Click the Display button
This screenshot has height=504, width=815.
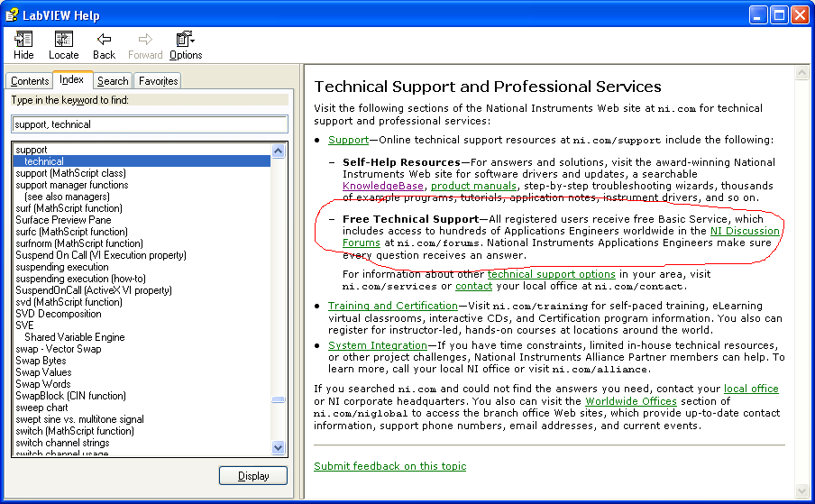(x=253, y=476)
